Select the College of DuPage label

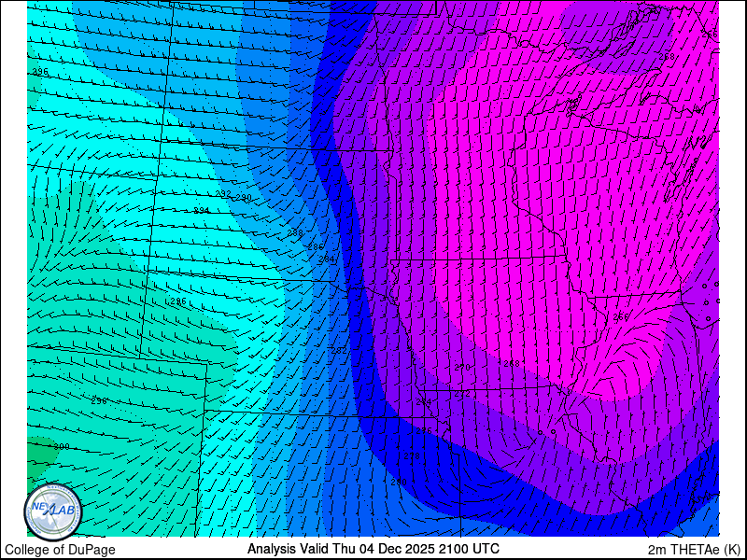60,550
